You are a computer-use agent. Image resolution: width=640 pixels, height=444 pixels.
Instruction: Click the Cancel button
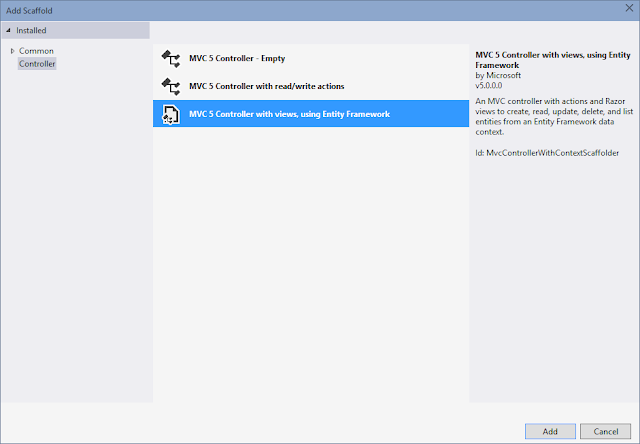[606, 431]
